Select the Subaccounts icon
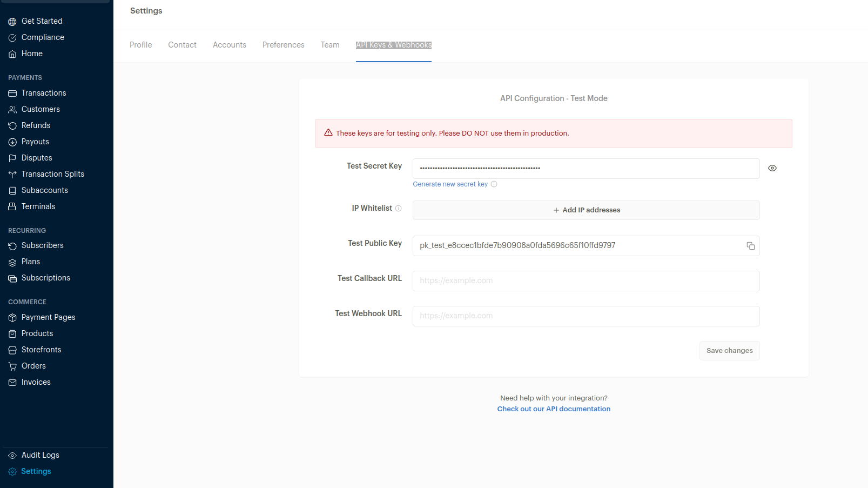This screenshot has width=868, height=488. pos(12,190)
